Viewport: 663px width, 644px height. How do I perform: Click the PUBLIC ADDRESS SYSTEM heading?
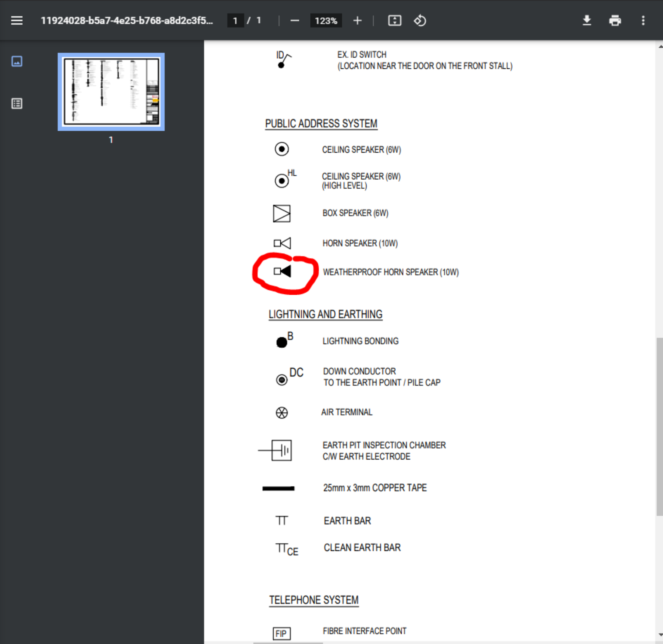321,123
